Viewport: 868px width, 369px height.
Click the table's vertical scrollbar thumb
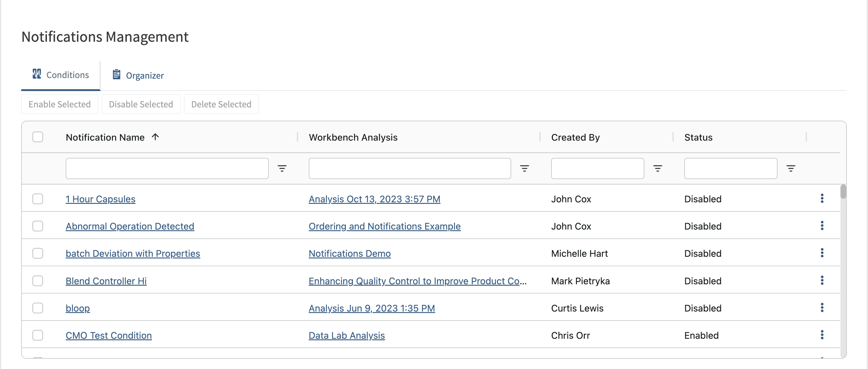coord(843,192)
